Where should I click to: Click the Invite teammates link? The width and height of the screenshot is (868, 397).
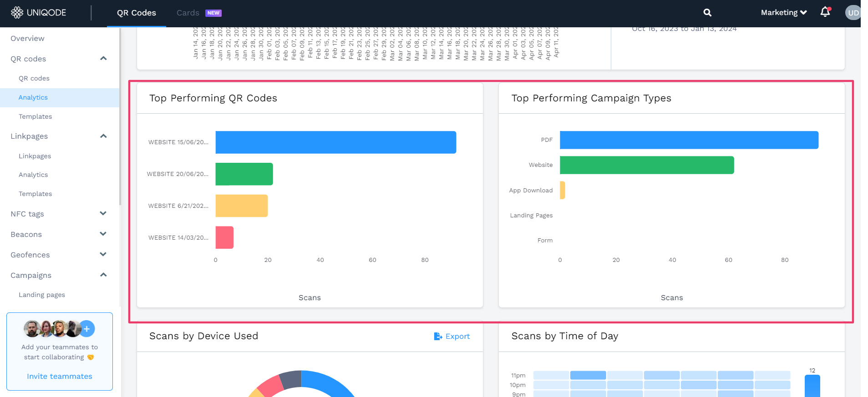[x=60, y=376]
